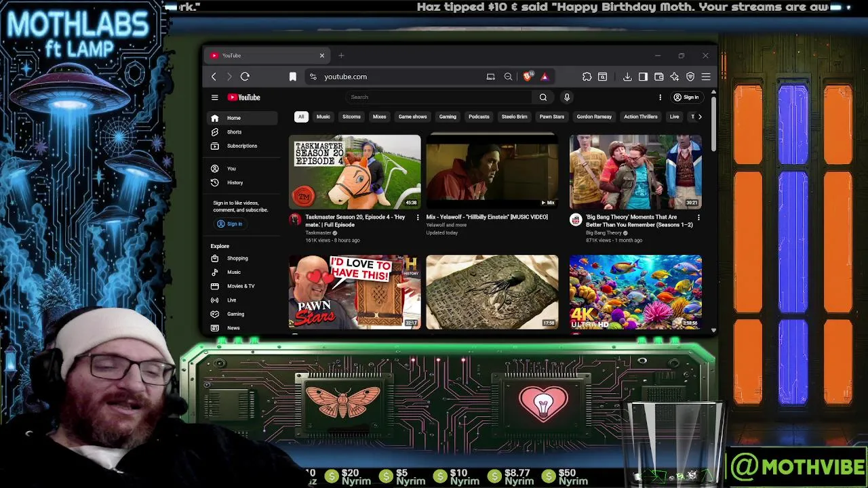The height and width of the screenshot is (488, 868).
Task: Click the Big Bang Theory channel avatar
Action: [x=576, y=220]
